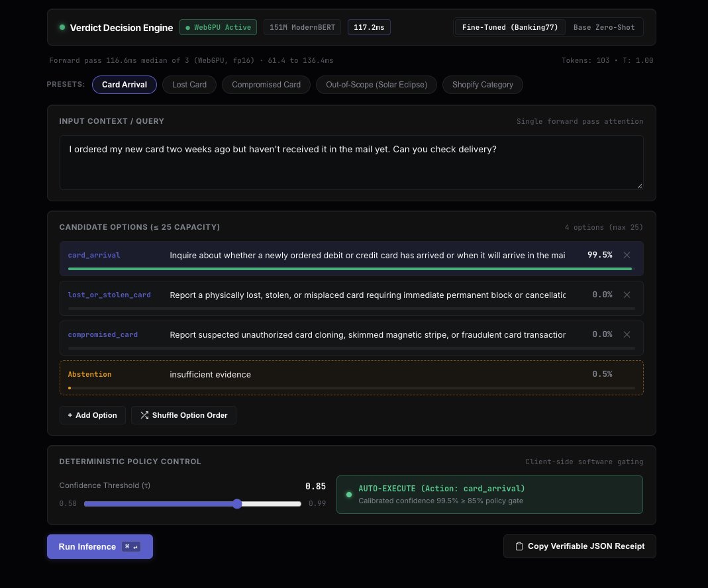Select the Lost Card preset

[189, 85]
